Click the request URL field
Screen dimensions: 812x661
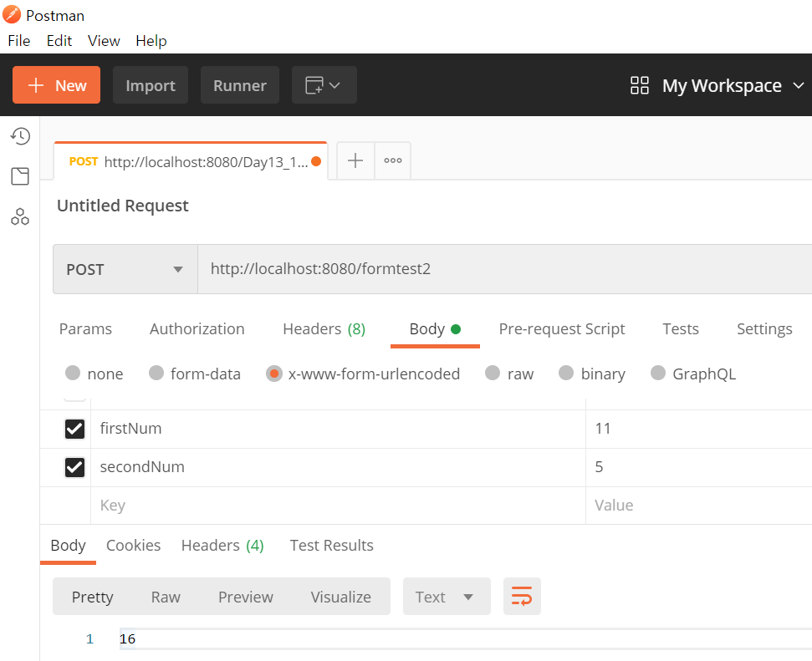click(505, 269)
